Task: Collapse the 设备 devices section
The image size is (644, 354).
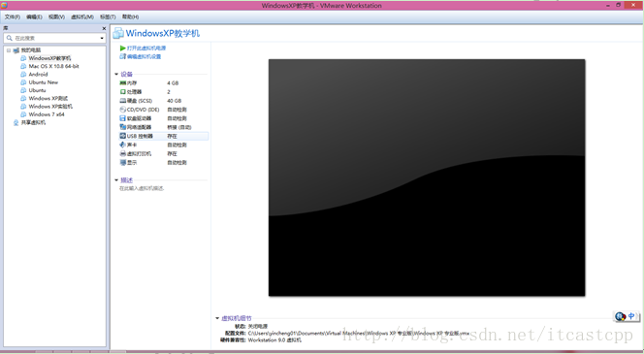Action: pyautogui.click(x=116, y=75)
